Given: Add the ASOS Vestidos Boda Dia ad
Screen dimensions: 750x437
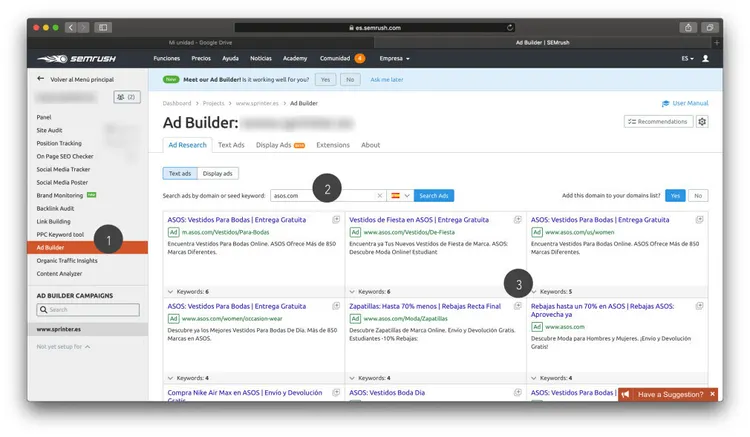Looking at the screenshot, I should [x=518, y=392].
